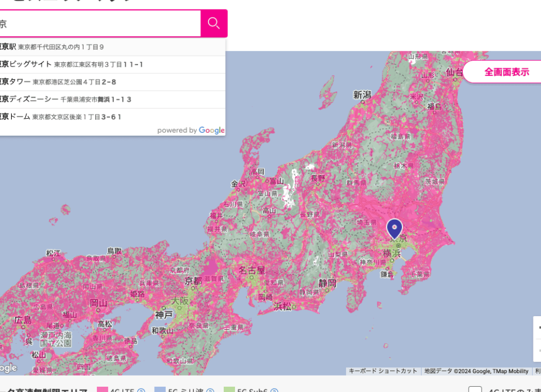Click the green 5G Sub6 legend swatch
The height and width of the screenshot is (392, 541).
pyautogui.click(x=229, y=390)
